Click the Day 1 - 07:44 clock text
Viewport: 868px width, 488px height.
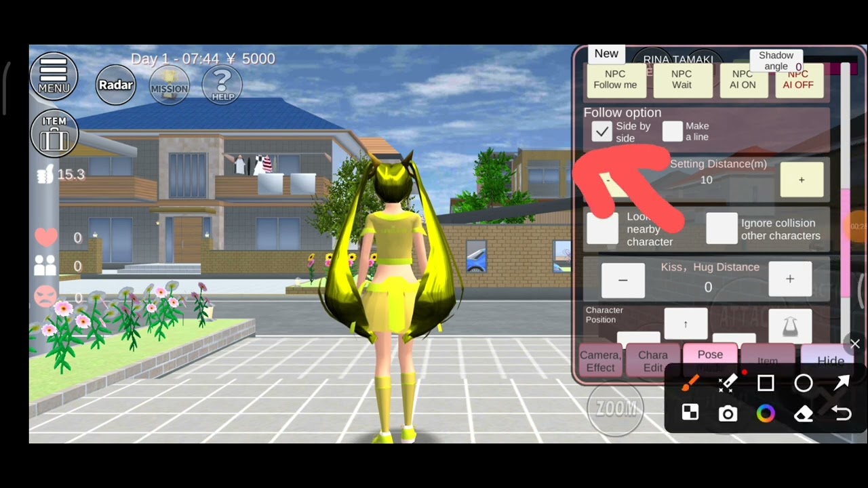pos(175,59)
